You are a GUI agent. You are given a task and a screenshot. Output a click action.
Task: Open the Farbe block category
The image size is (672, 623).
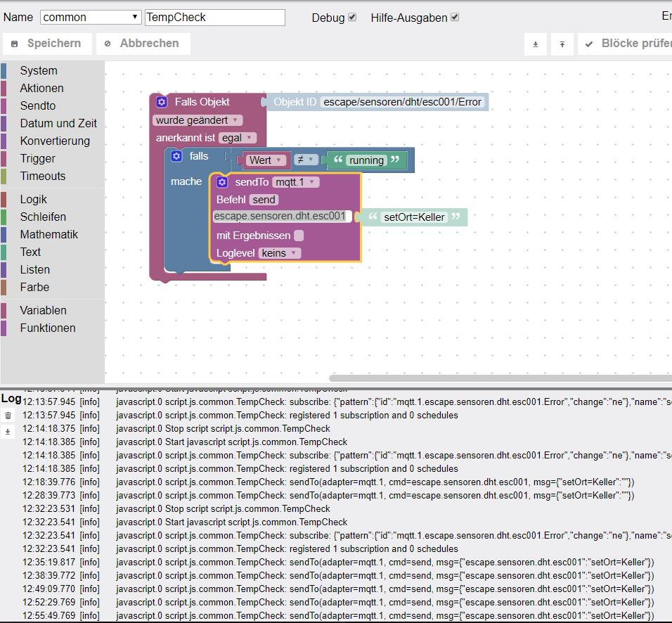[x=34, y=288]
